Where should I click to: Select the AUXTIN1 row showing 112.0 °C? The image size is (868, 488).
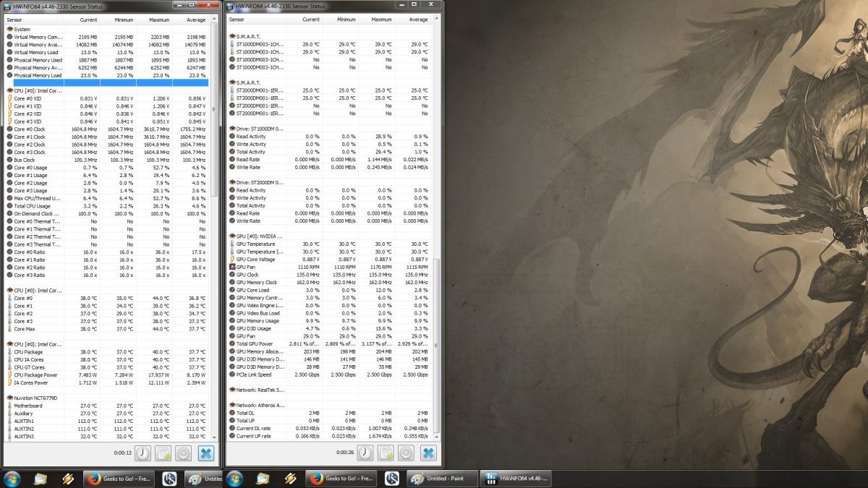(107, 421)
